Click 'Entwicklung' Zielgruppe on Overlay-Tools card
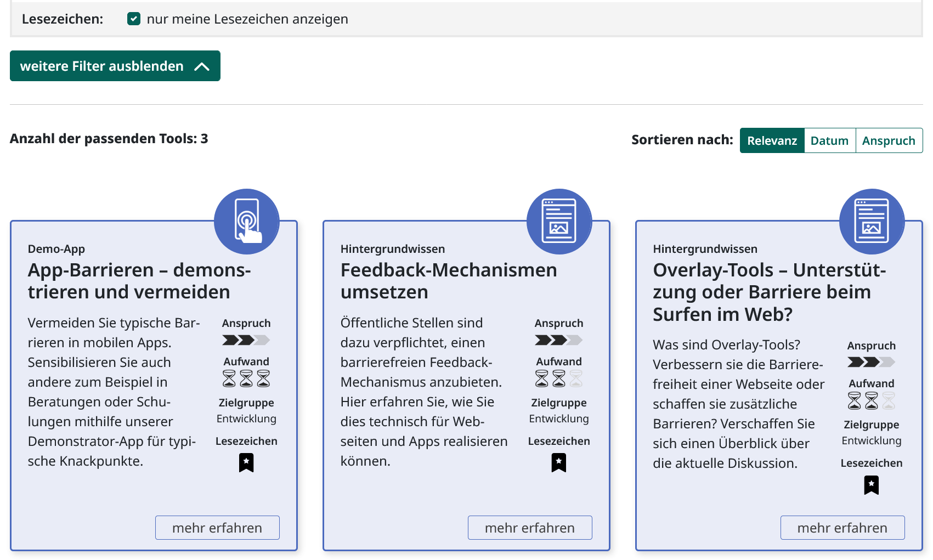The image size is (933, 560). point(872,440)
